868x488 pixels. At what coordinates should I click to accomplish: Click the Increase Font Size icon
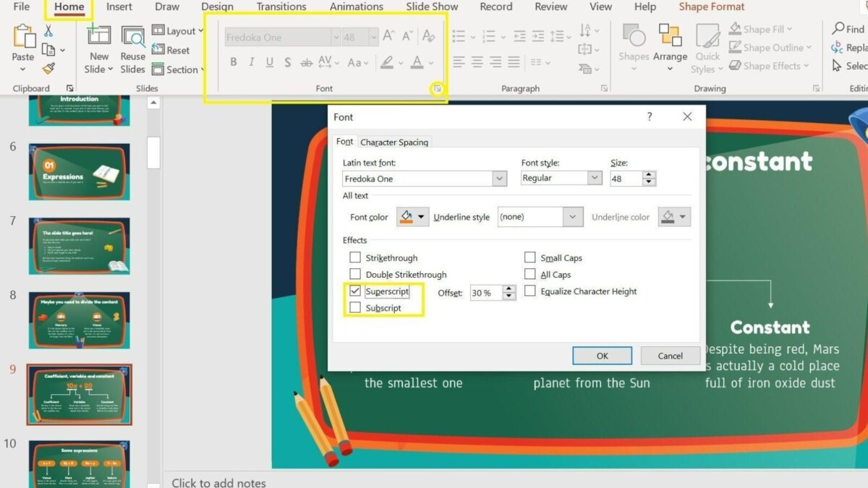[389, 36]
